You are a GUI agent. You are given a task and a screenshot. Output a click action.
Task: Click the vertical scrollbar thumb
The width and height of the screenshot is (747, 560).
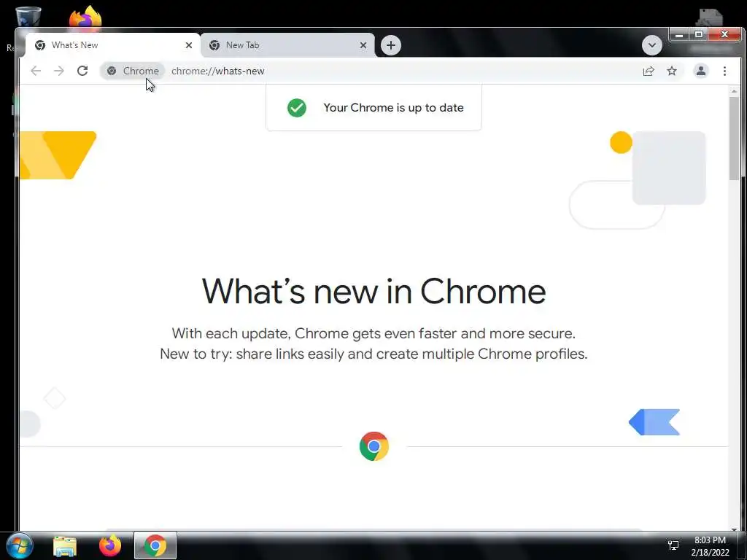(734, 138)
